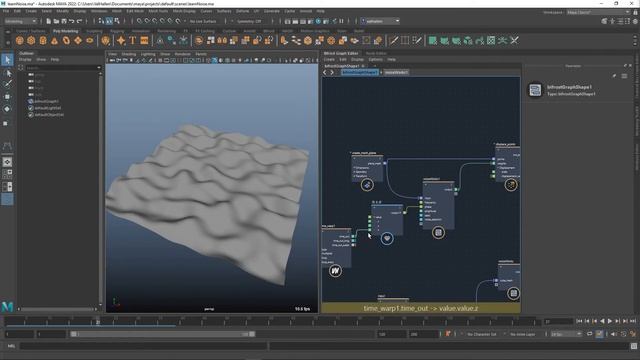640x360 pixels.
Task: Open the Outliner search filter dropdown arrow
Action: (99, 68)
